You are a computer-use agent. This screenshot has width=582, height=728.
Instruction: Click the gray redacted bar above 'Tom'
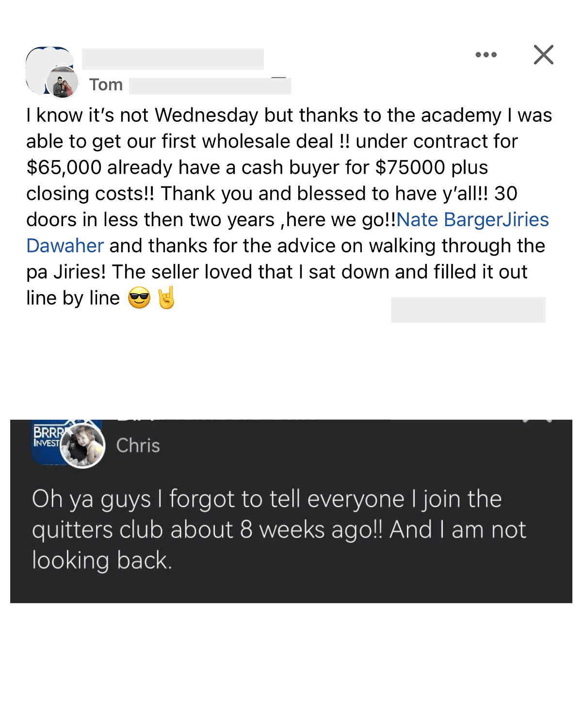tap(173, 59)
